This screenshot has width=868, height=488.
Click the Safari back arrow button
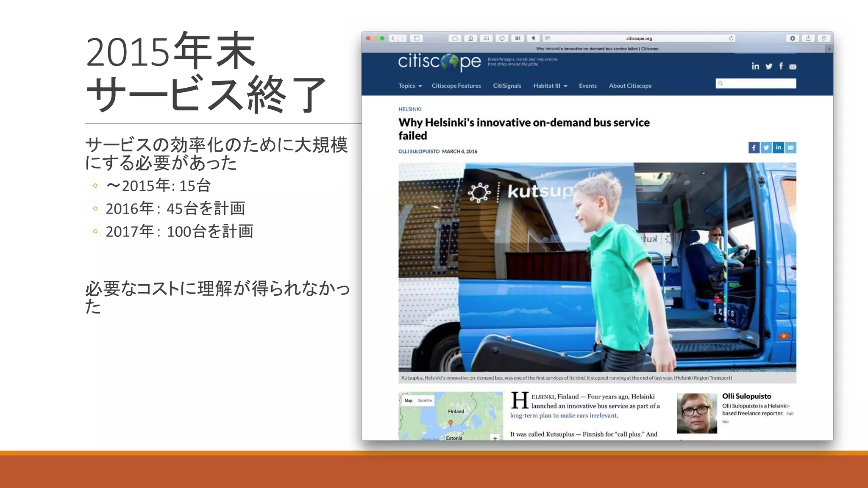click(x=393, y=38)
